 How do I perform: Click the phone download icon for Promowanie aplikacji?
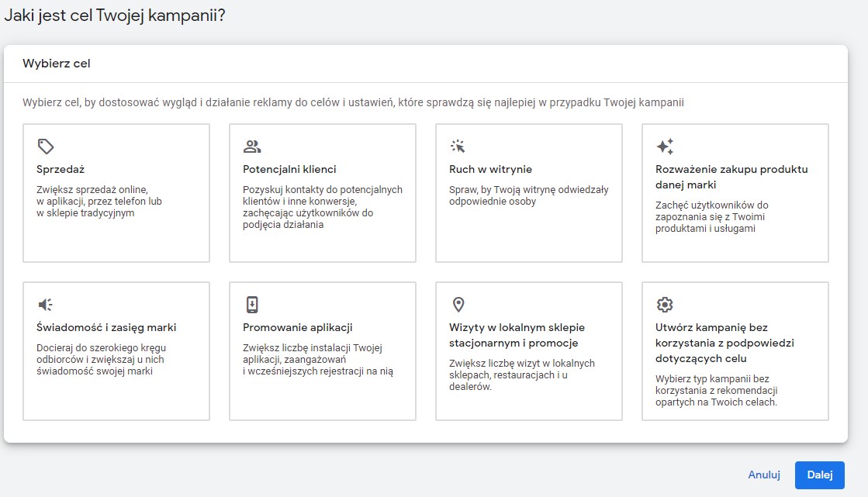click(252, 304)
